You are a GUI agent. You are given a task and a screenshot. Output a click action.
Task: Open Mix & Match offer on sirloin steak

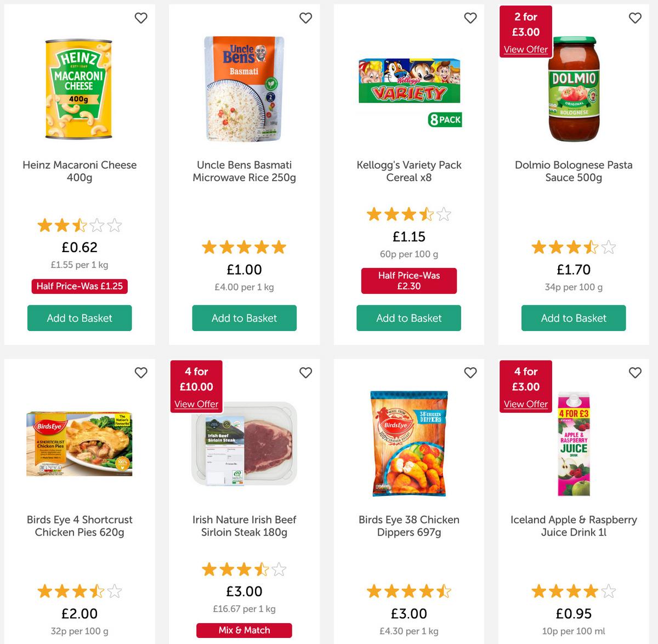244,630
